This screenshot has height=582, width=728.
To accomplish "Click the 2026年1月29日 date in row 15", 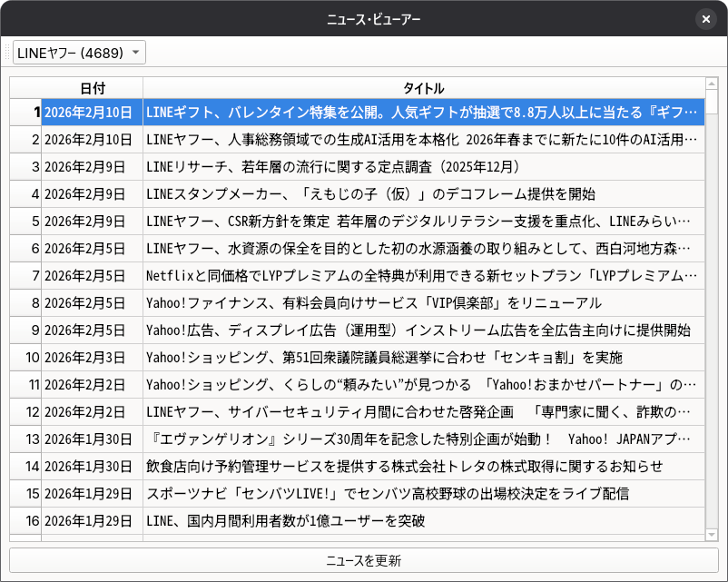I will pos(92,494).
